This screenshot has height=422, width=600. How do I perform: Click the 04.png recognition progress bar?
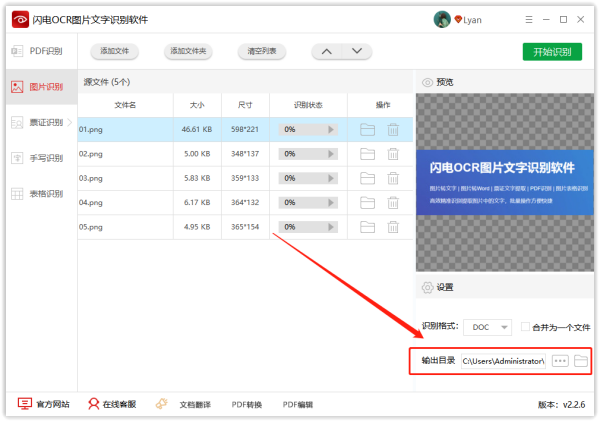308,204
